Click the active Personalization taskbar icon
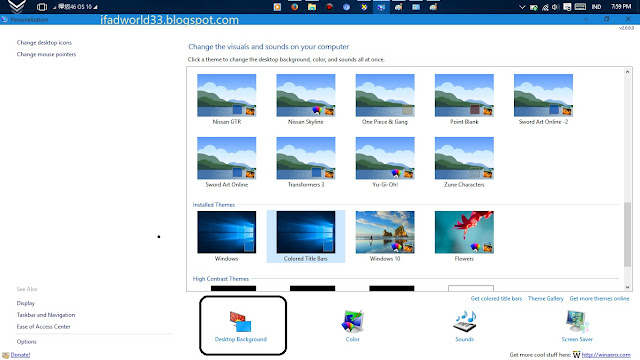The image size is (640, 360). point(381,7)
